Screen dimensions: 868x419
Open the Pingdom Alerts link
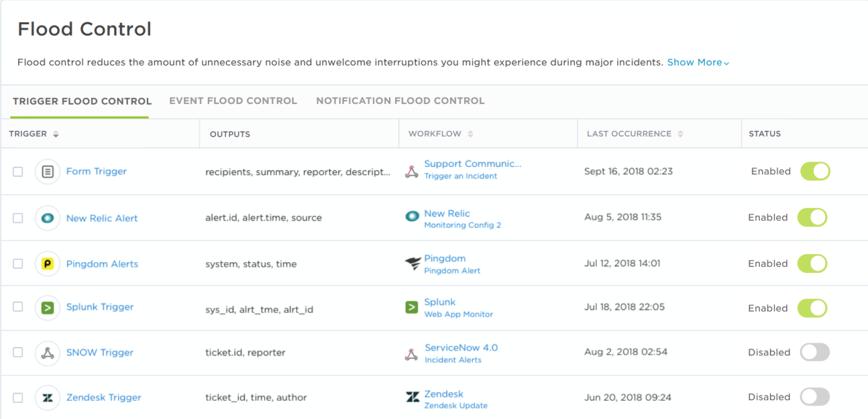point(102,264)
